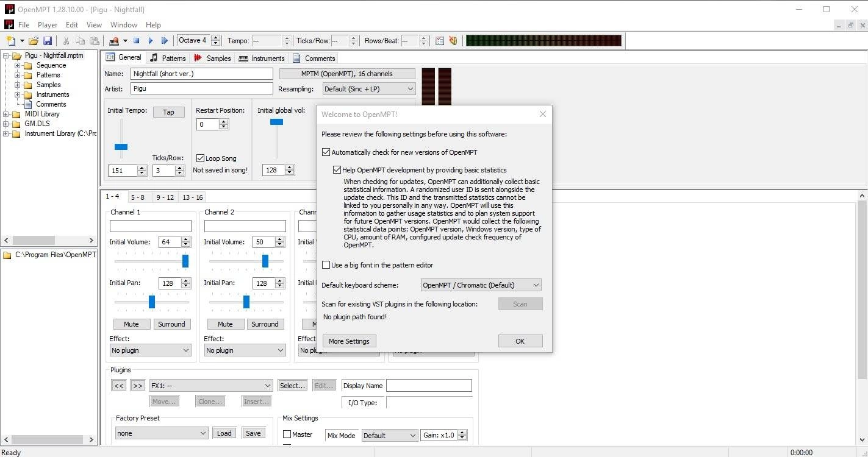Image resolution: width=868 pixels, height=457 pixels.
Task: Click the Channel 1 Initial Volume slider
Action: tap(185, 261)
